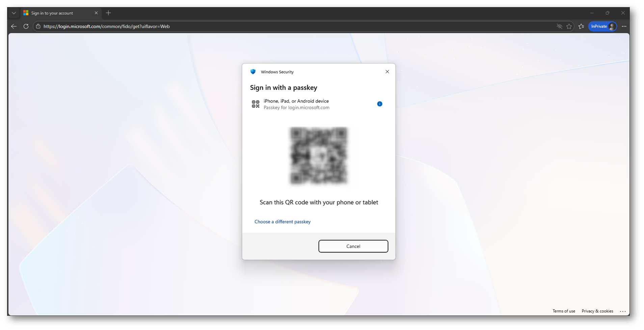Open the Favorites list icon

coord(581,26)
